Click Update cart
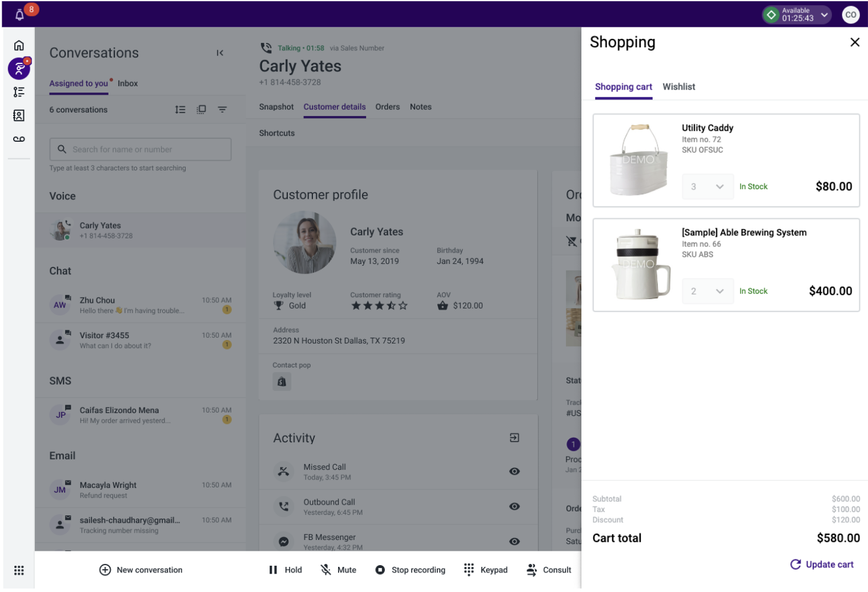This screenshot has height=592, width=868. click(822, 565)
